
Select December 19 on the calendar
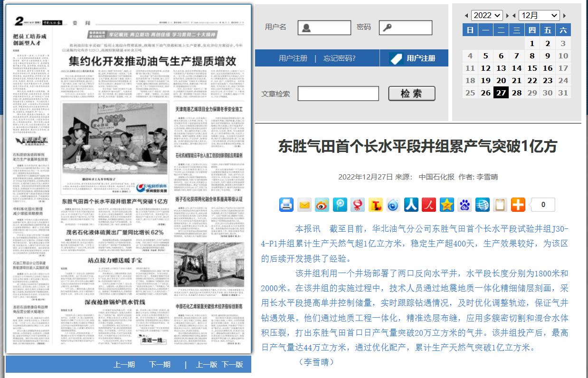(485, 80)
